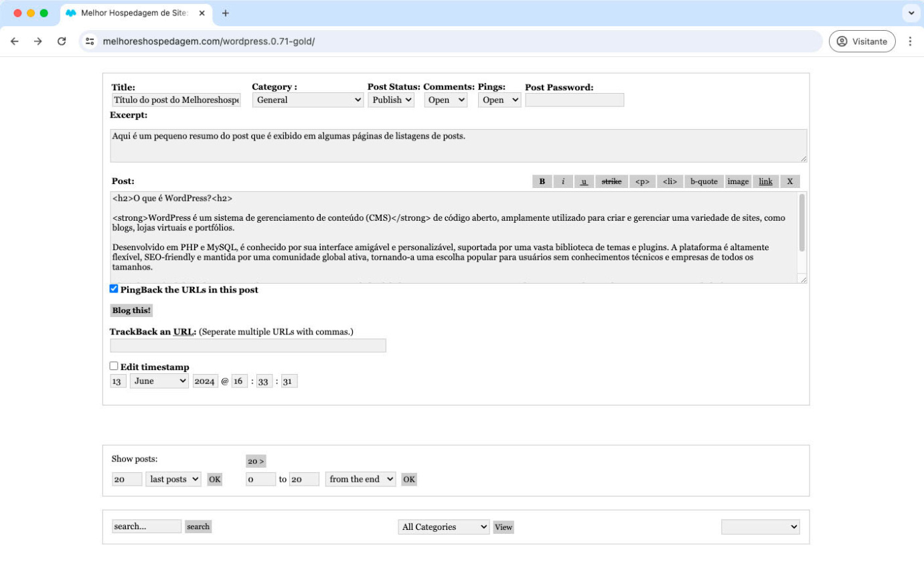Open the month dropdown showing June
Image resolution: width=924 pixels, height=562 pixels.
click(x=159, y=381)
